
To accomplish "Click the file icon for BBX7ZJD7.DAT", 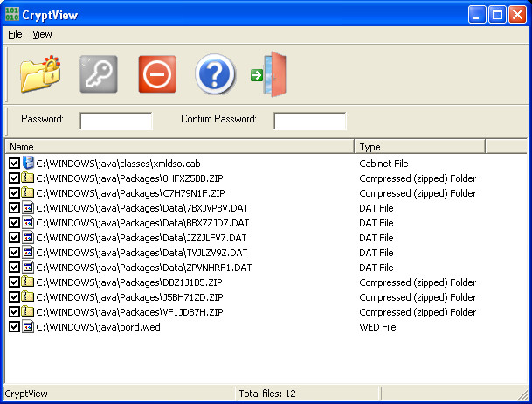I will tap(28, 222).
